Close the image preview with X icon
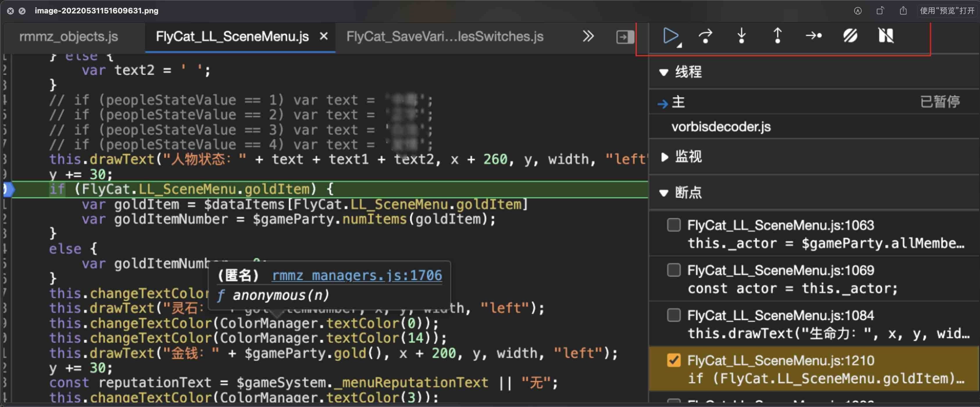The height and width of the screenshot is (407, 980). [11, 11]
